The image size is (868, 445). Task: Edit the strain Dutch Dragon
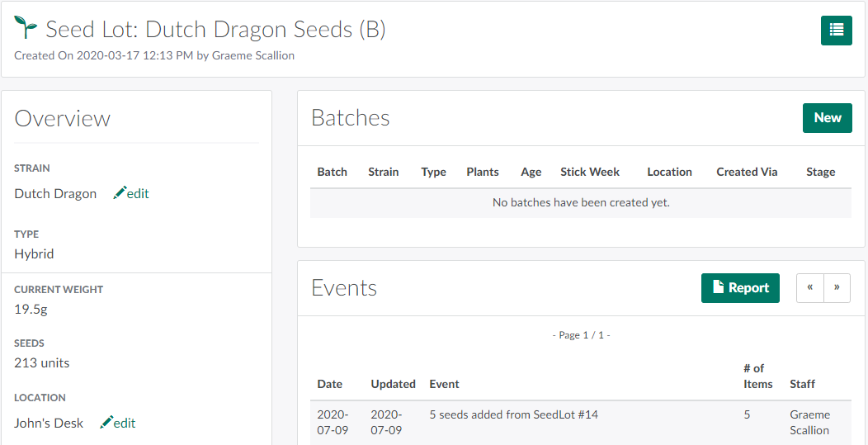[x=132, y=193]
